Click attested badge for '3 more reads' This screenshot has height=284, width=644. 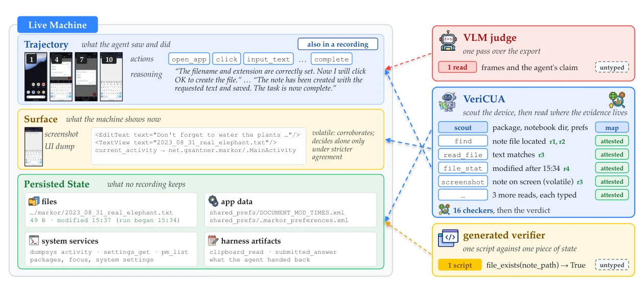click(612, 195)
